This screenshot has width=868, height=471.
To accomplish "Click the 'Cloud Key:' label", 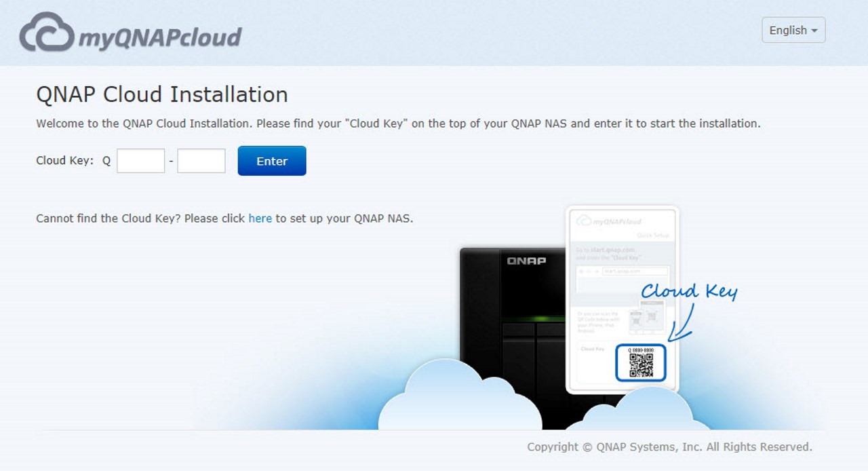I will click(x=64, y=161).
